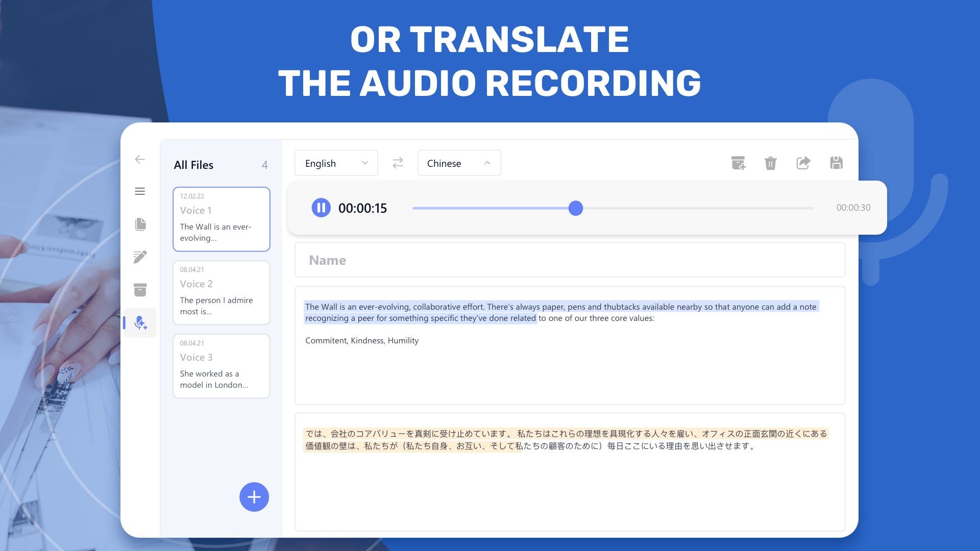
Task: Swap source and target languages
Action: coord(398,163)
